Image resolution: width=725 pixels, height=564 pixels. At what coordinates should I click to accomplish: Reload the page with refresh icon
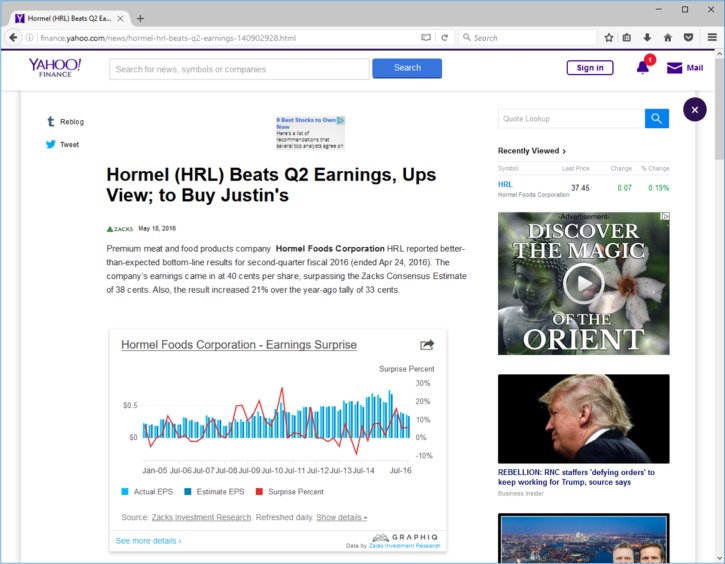444,38
